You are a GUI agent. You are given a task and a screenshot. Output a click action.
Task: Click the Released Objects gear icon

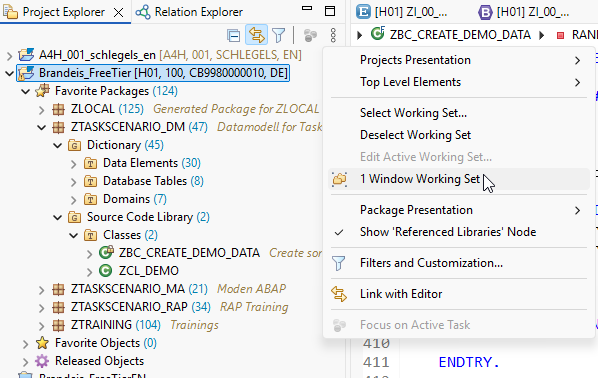pos(42,361)
